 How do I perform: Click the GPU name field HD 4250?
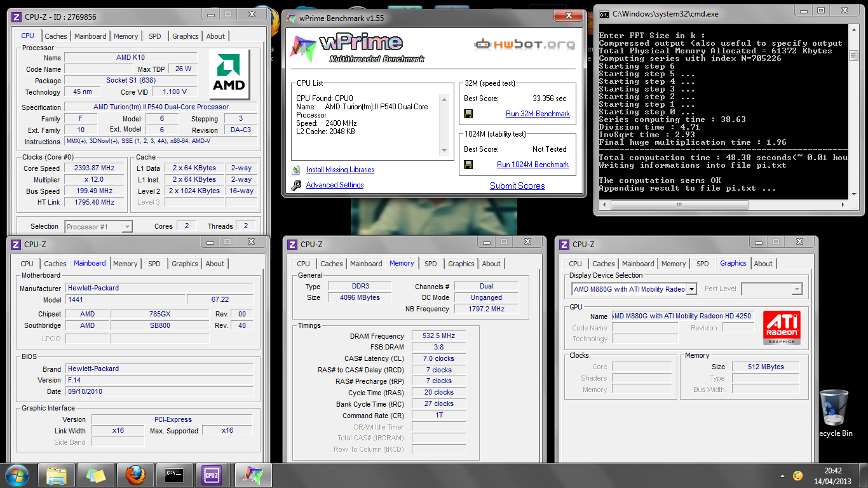[683, 316]
